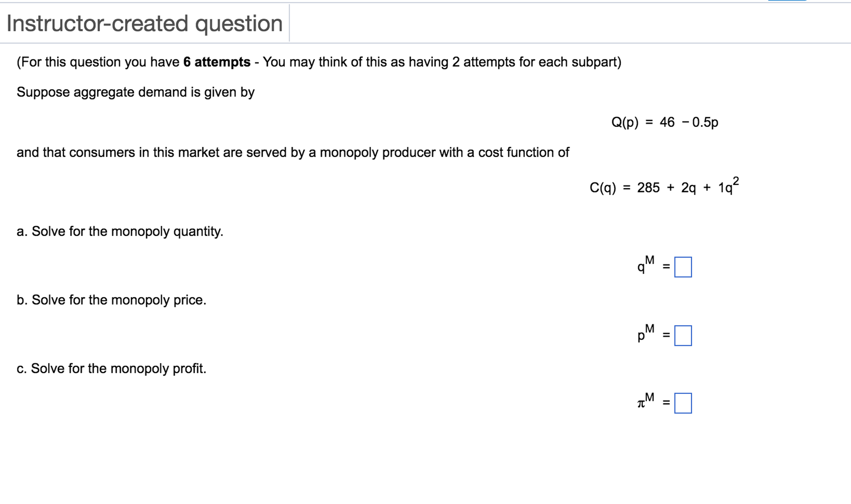Click the p^M answer input box

[683, 336]
